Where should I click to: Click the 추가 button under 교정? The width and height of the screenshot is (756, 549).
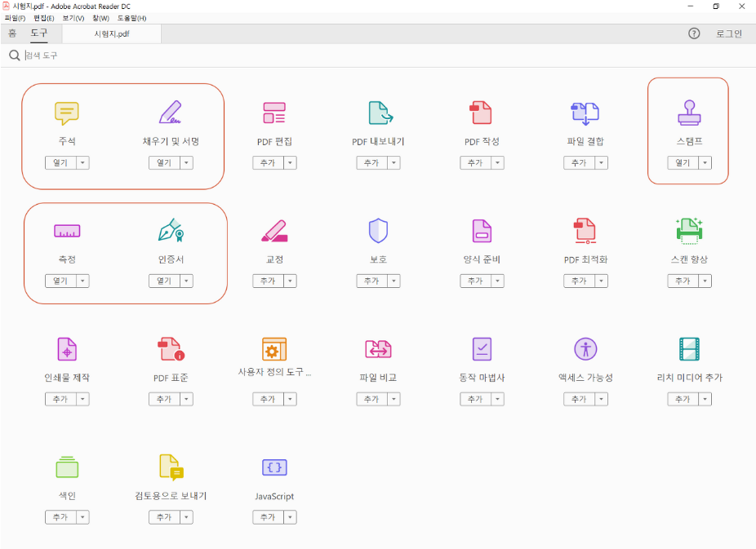(269, 281)
